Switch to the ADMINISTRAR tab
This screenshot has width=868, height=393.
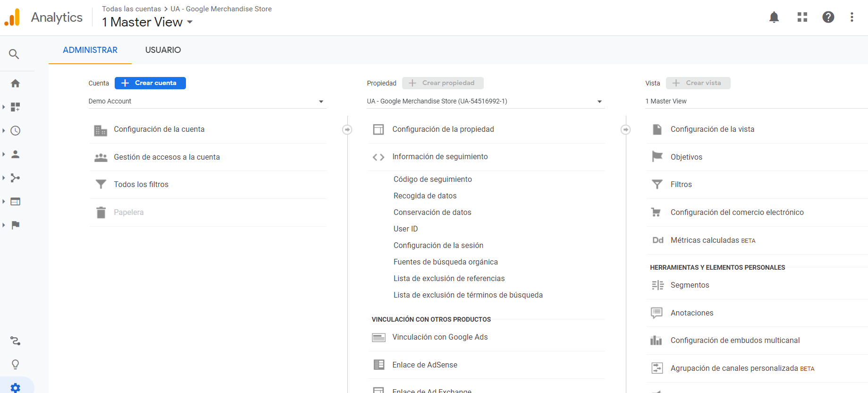click(90, 50)
